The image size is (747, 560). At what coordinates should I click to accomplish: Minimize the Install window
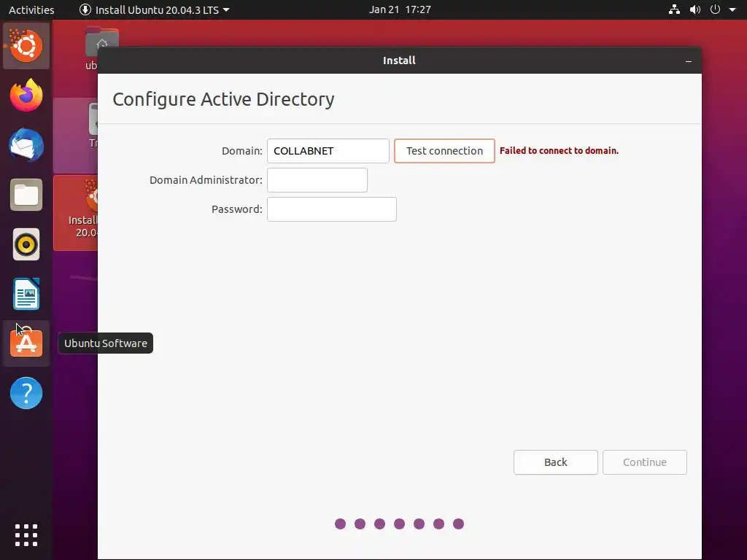tap(689, 61)
